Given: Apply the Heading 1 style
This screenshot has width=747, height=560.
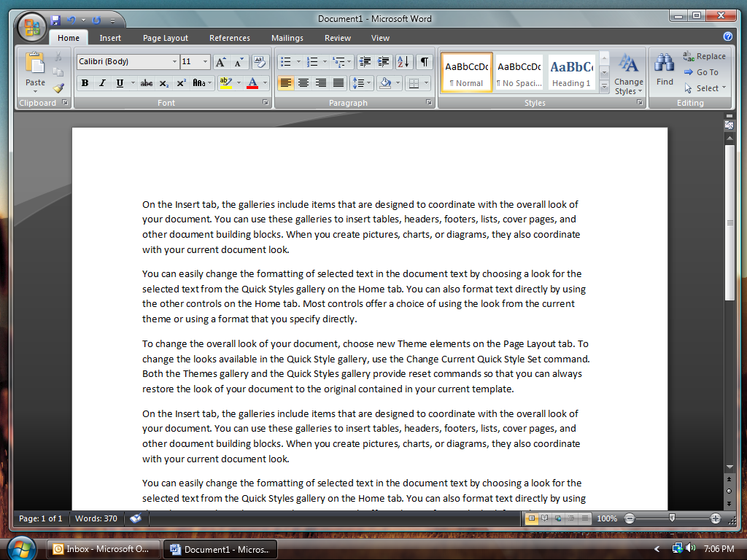Looking at the screenshot, I should click(571, 72).
